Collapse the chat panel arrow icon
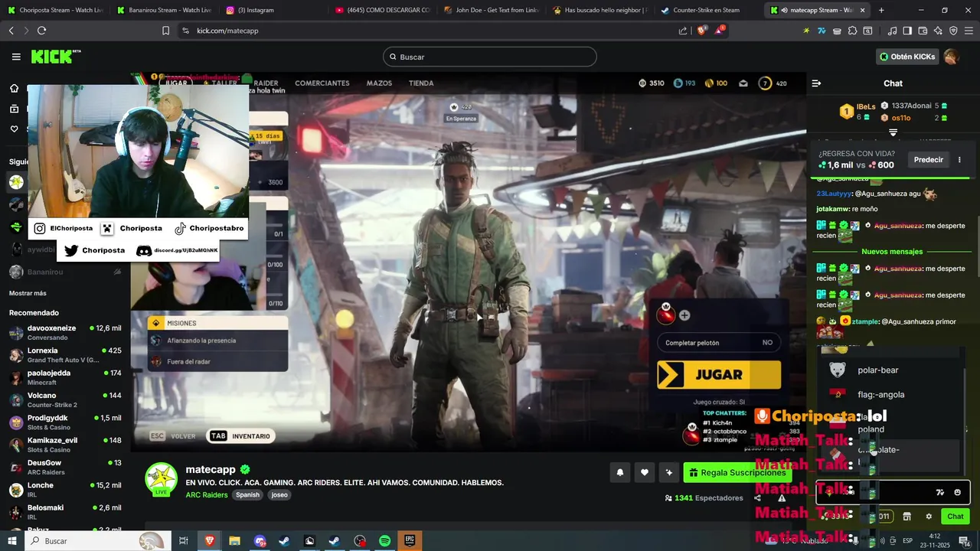The height and width of the screenshot is (551, 980). (816, 83)
